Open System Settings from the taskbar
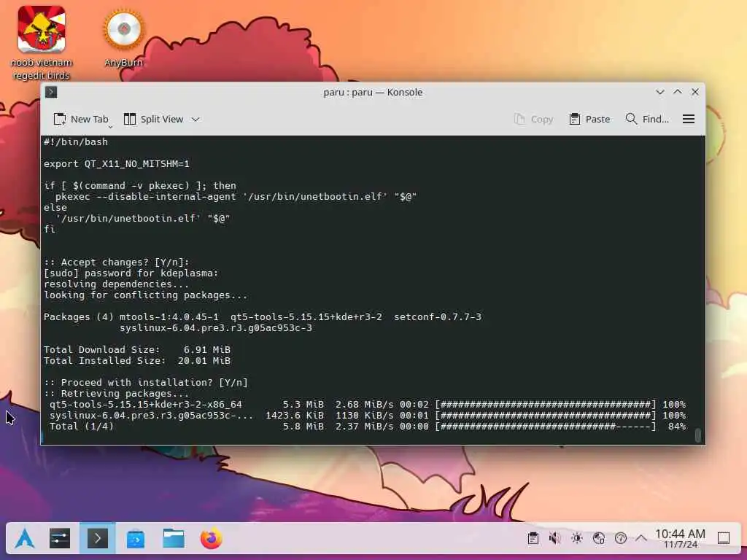The image size is (747, 560). (60, 539)
